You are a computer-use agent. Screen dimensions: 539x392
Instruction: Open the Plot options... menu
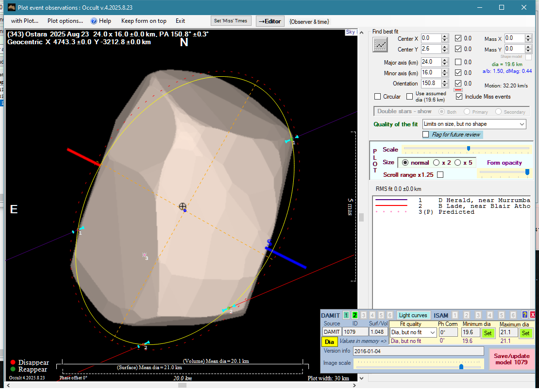tap(65, 21)
